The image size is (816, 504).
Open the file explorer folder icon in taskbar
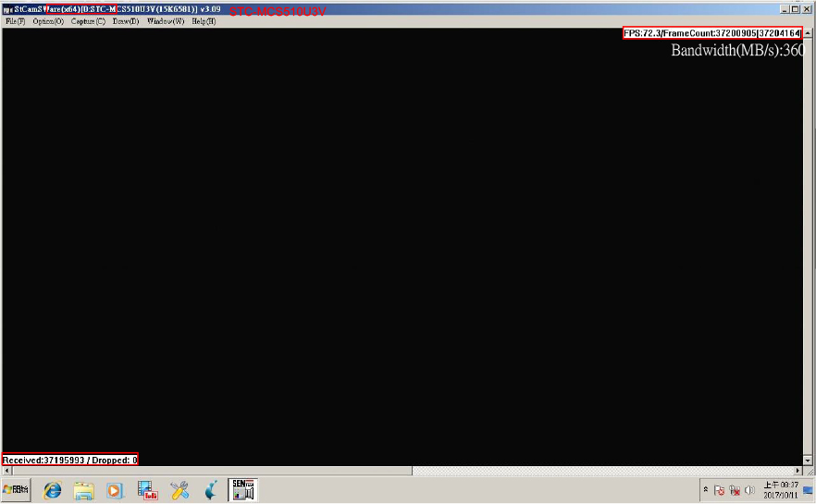click(x=84, y=490)
